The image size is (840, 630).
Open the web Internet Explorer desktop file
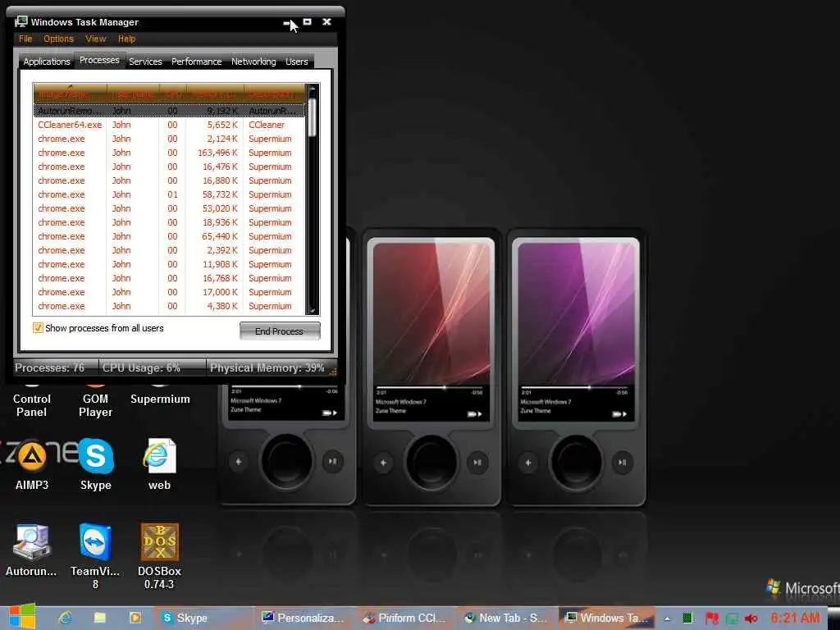click(x=159, y=464)
